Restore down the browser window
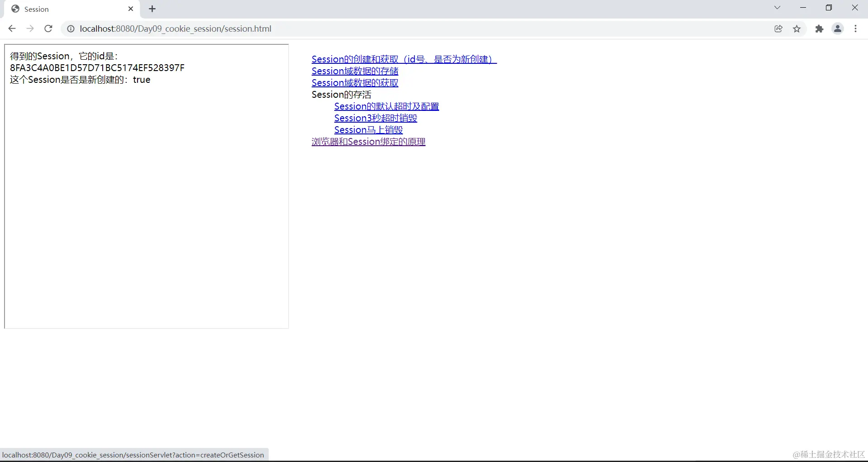868x462 pixels. click(x=829, y=8)
